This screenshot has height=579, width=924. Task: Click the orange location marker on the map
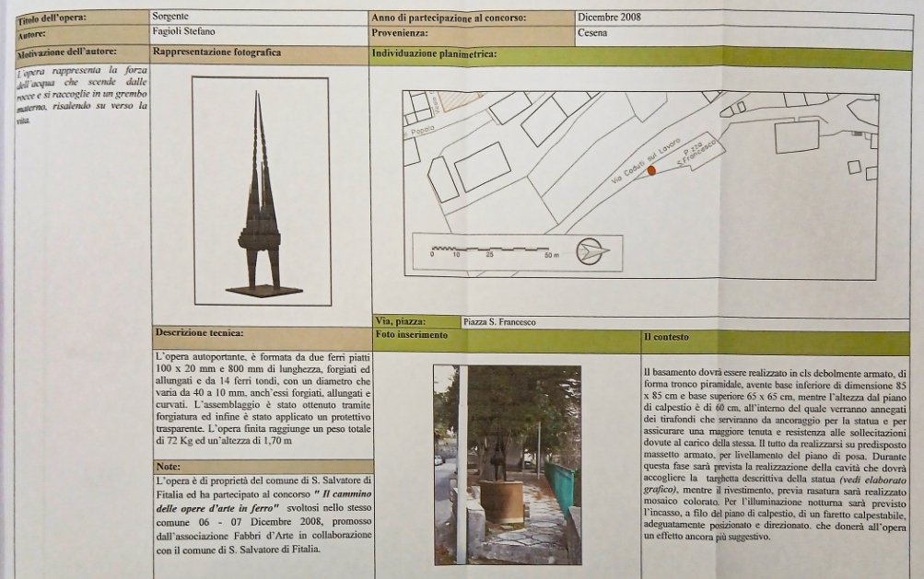[651, 169]
